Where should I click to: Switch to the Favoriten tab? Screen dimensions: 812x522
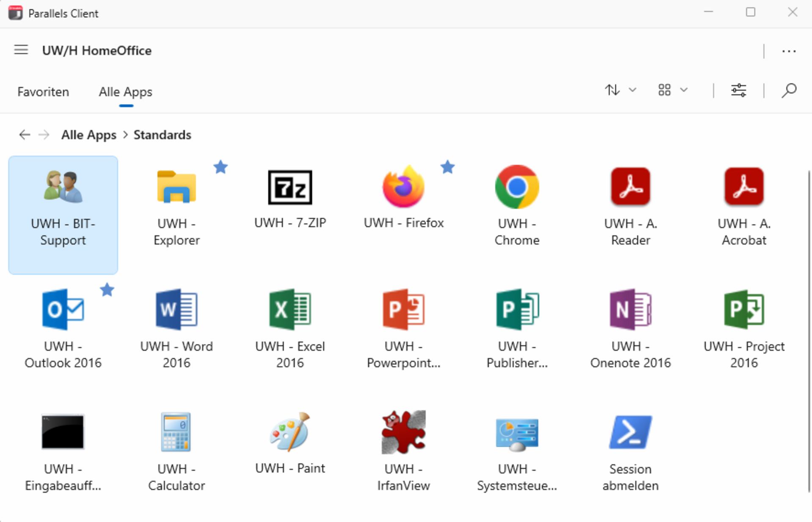[x=43, y=92]
